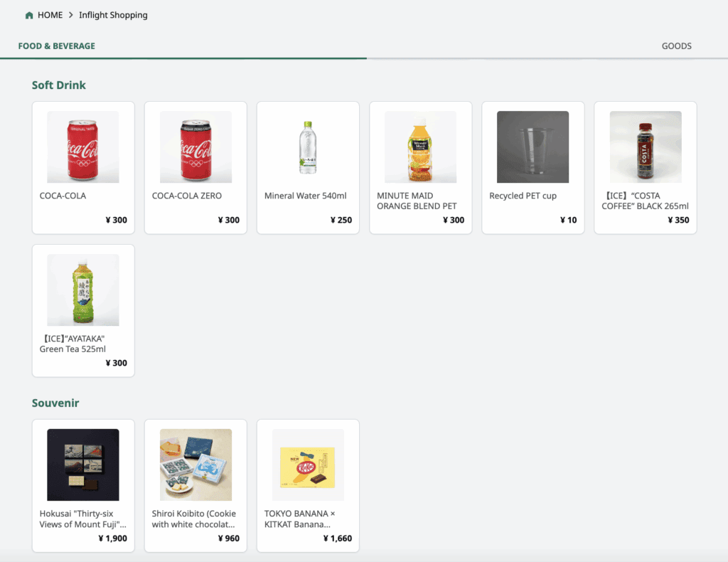Click the Tokyo Banana KitKat box image
Viewport: 728px width, 562px height.
(308, 465)
